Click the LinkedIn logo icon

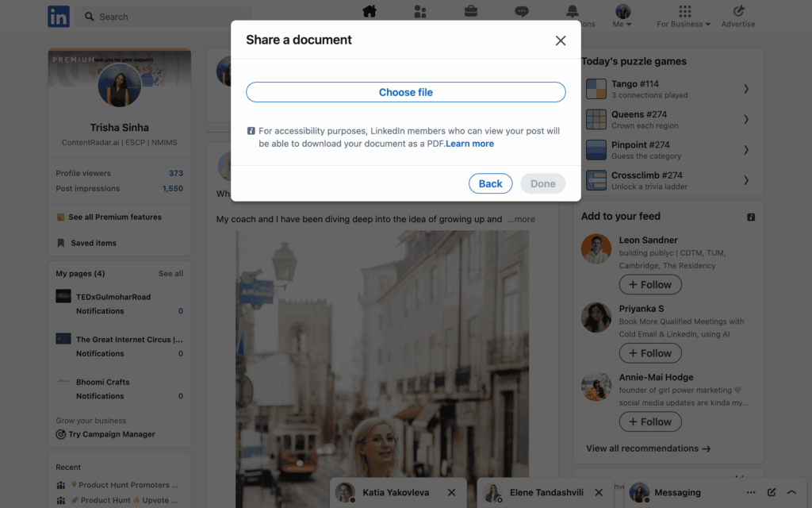point(59,17)
